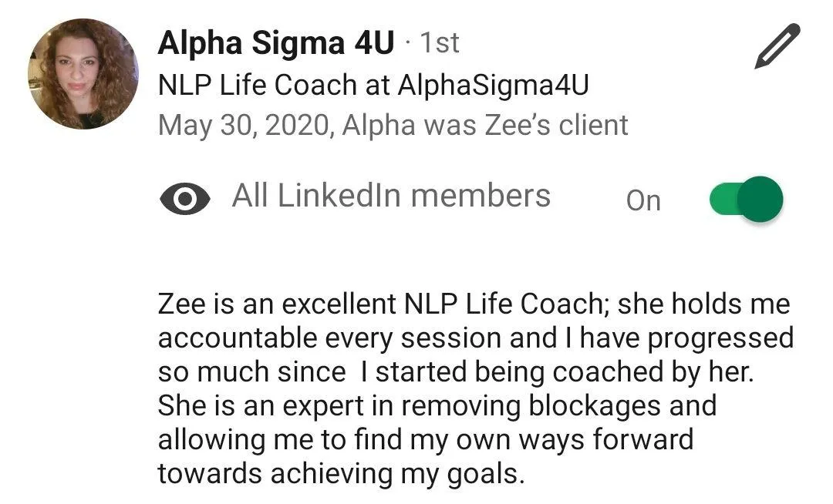This screenshot has width=833, height=504.
Task: Click the line so much since I started
Action: click(456, 372)
